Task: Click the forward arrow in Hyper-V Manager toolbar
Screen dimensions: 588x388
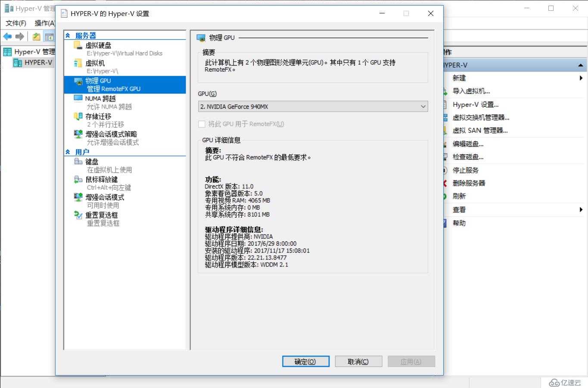Action: click(x=20, y=37)
